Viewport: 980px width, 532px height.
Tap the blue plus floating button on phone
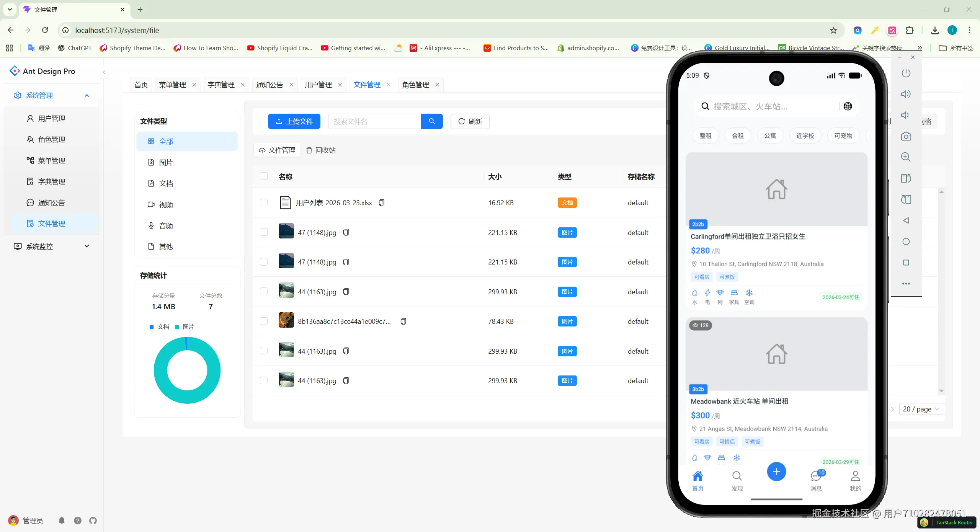pos(776,472)
